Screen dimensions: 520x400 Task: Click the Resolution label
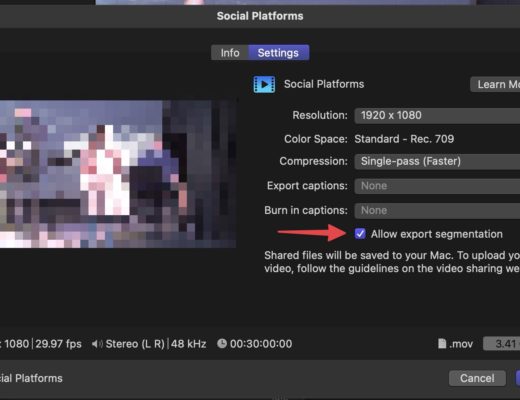coord(320,115)
